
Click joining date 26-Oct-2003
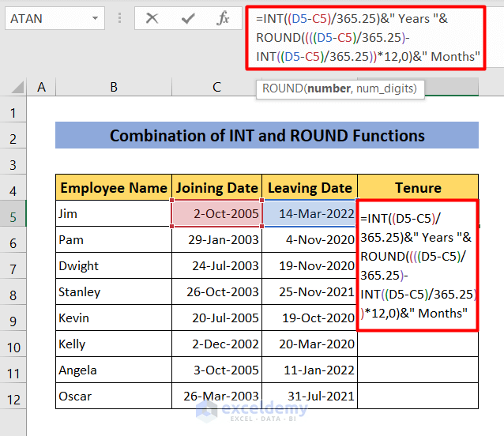tap(217, 291)
